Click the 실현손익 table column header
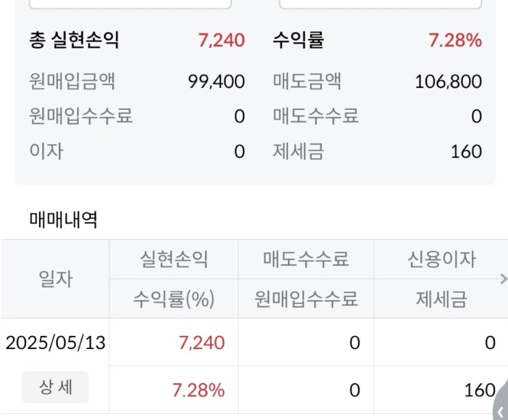Screen dimensions: 508x420 click(x=174, y=260)
